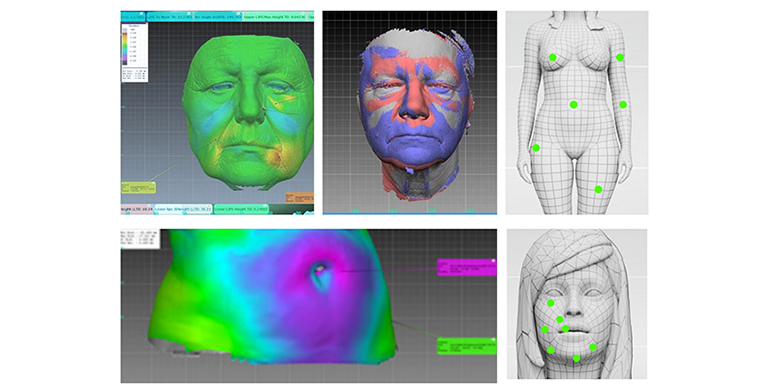Open the wireframe head model image
Screen dimensions: 770x390
(x=577, y=304)
